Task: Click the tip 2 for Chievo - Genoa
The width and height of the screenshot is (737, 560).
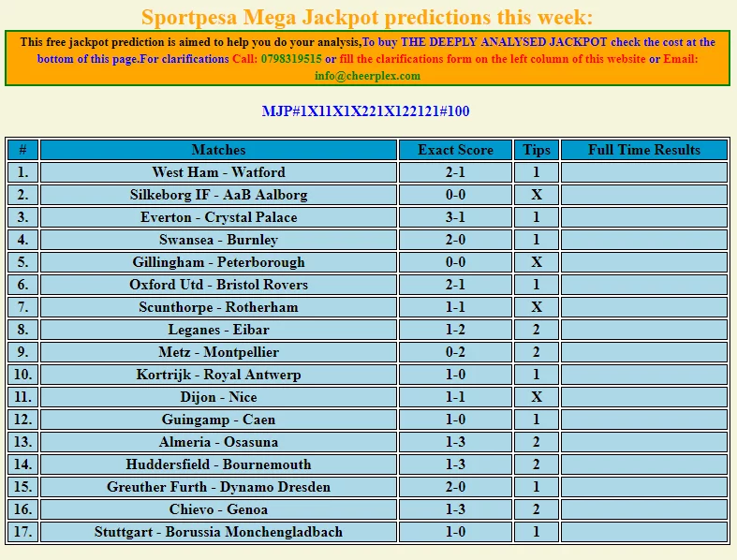Action: [537, 509]
